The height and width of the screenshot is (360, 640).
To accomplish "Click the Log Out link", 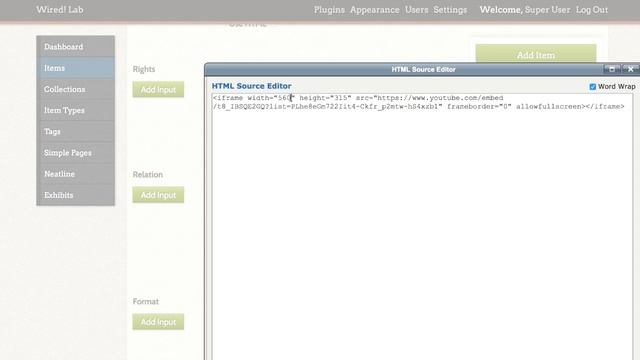I will (592, 10).
